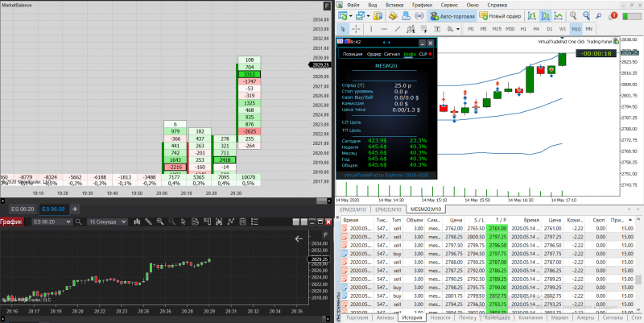644x323 pixels.
Task: Open the Market Watch icon with dollar sign
Action: 378,16
